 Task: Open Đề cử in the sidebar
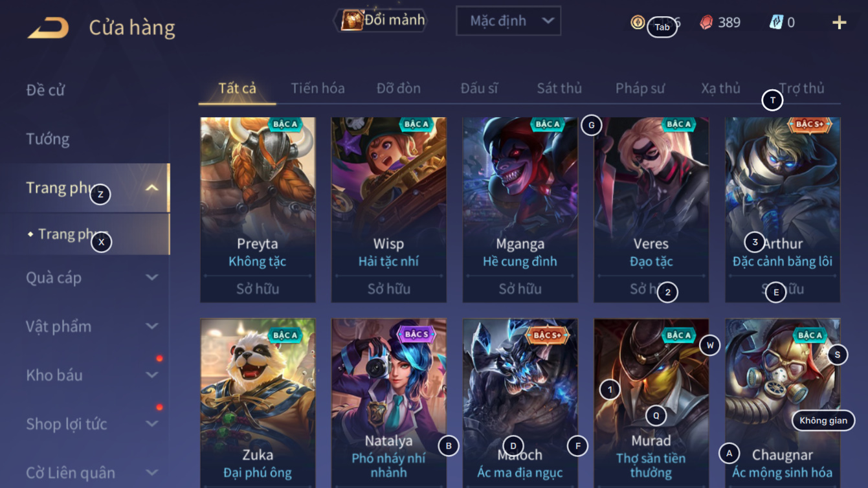tap(45, 90)
